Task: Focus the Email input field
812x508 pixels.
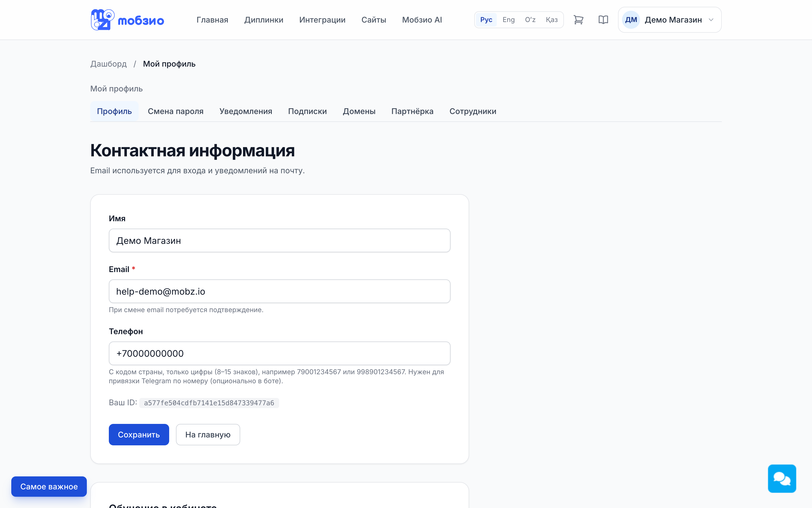Action: click(279, 291)
